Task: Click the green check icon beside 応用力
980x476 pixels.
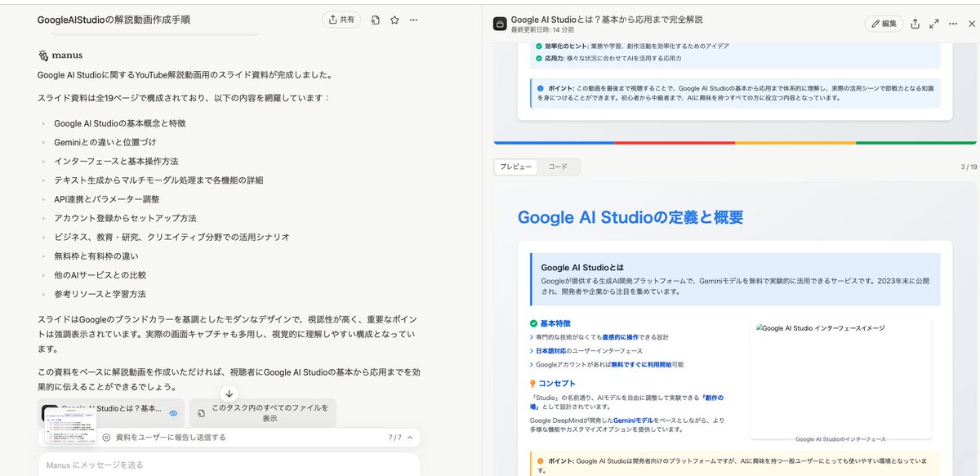Action: (x=538, y=59)
